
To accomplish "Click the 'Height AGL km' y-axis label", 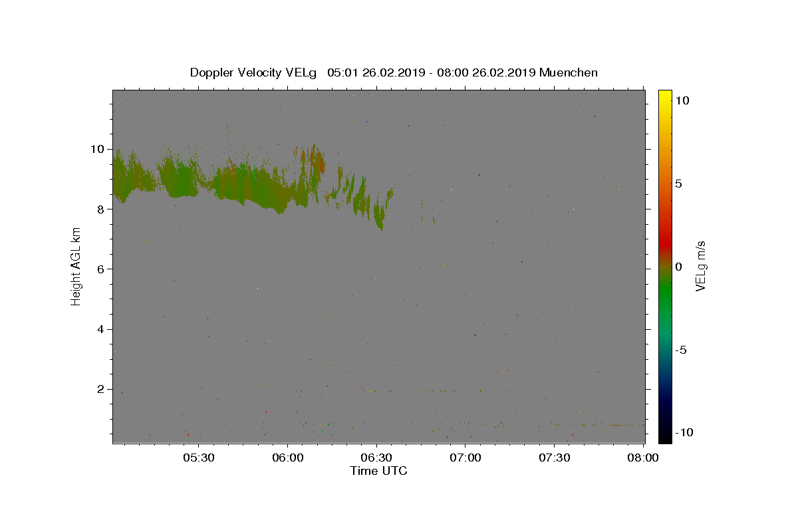I will click(76, 266).
